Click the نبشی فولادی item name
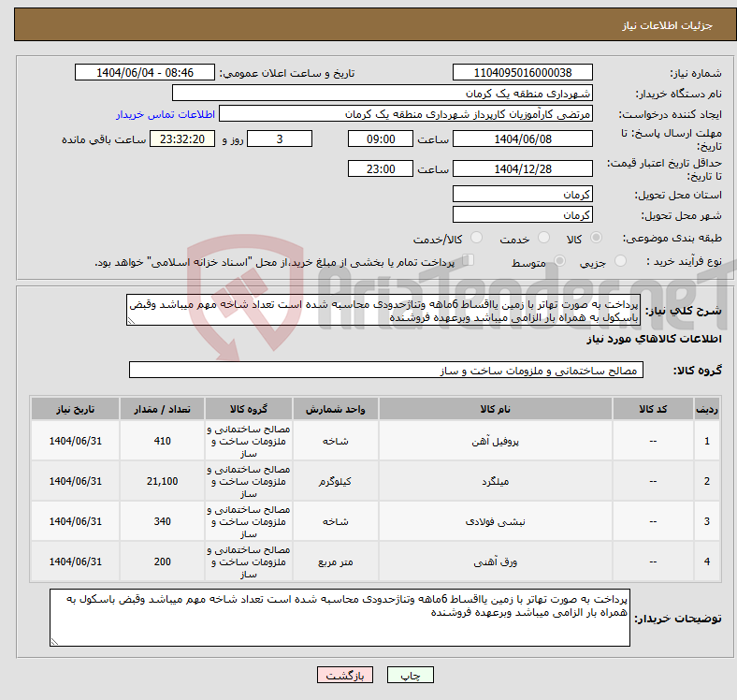 [x=496, y=521]
